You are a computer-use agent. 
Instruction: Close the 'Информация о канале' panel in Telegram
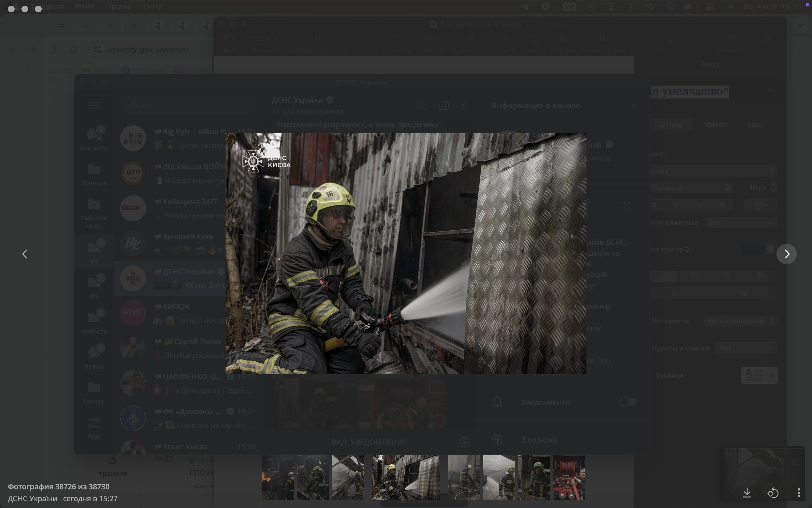click(634, 106)
